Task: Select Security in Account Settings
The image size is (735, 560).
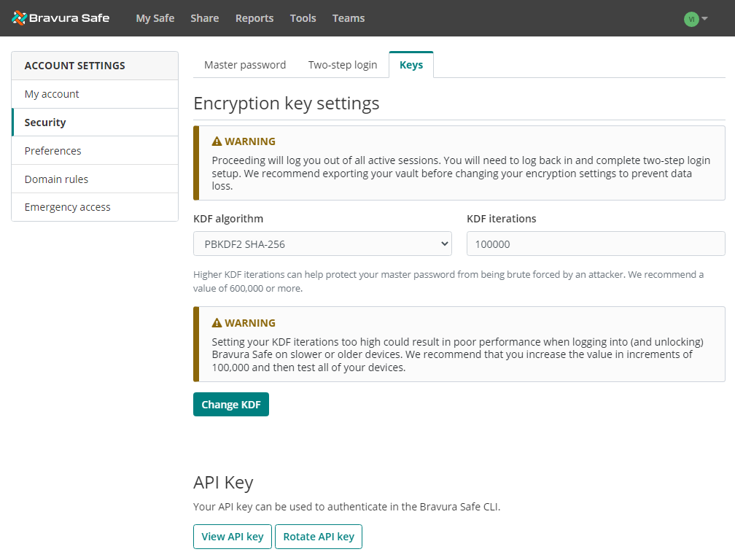Action: (x=45, y=122)
